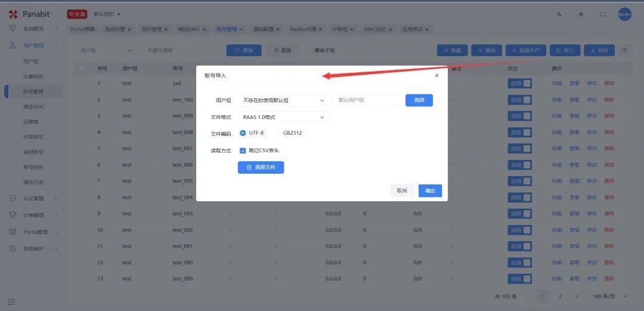Go to page 2 in pagination
The height and width of the screenshot is (311, 644).
pos(560,296)
